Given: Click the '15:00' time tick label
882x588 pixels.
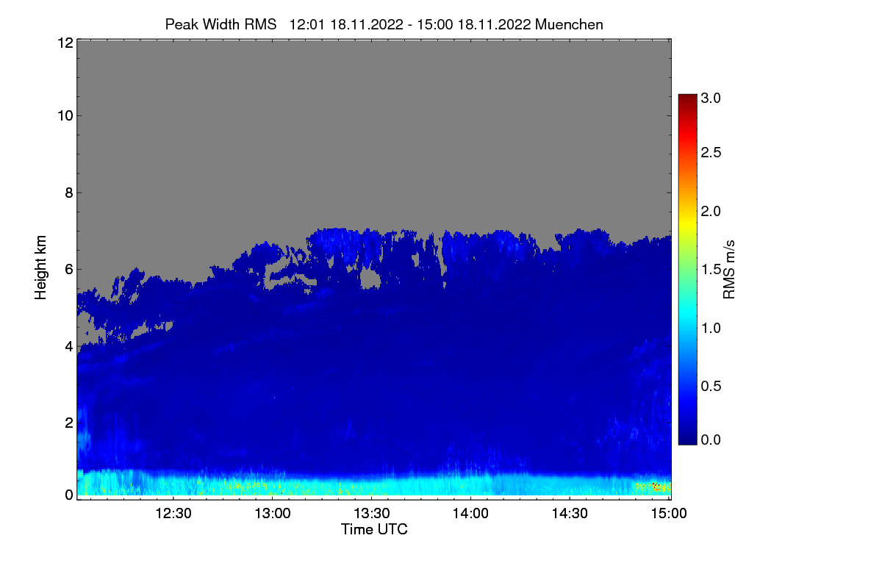Looking at the screenshot, I should (x=670, y=513).
